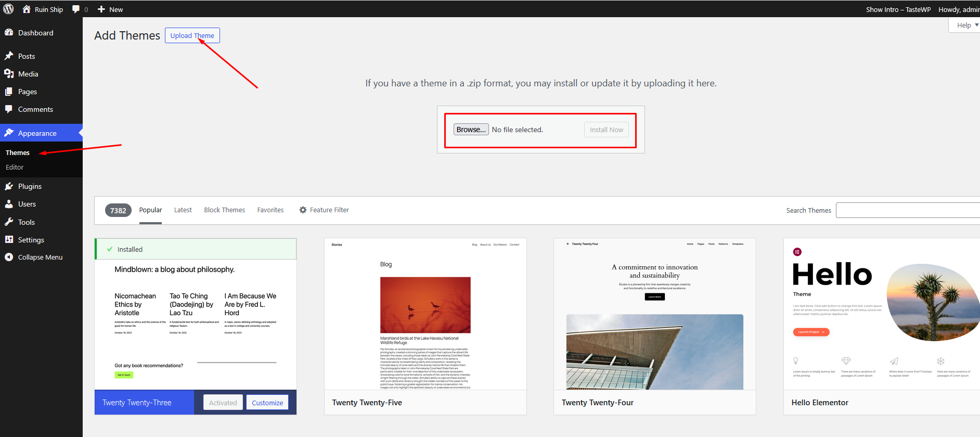Click the Install Now button
Screen dimensions: 980x437
607,130
